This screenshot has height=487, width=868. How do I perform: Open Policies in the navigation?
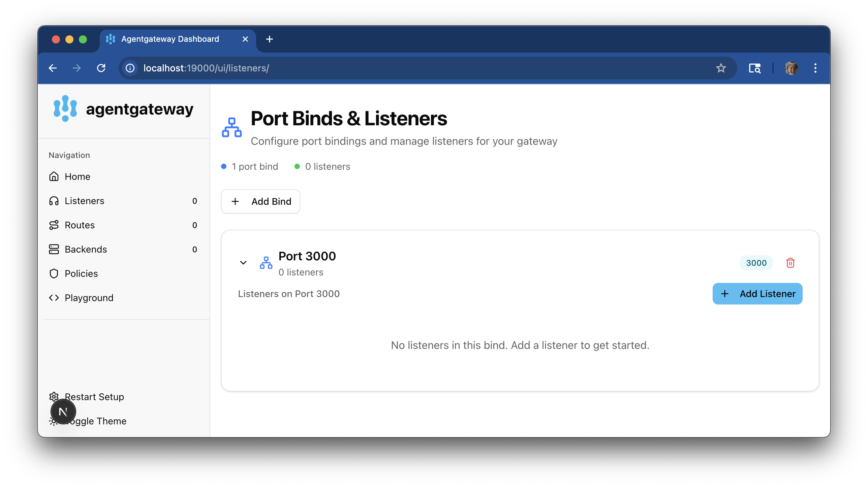124,273
